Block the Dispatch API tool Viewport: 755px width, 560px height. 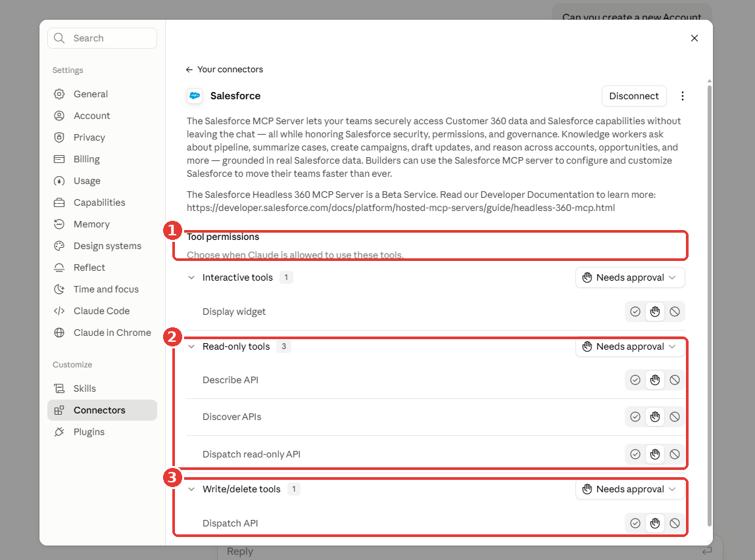(x=675, y=523)
